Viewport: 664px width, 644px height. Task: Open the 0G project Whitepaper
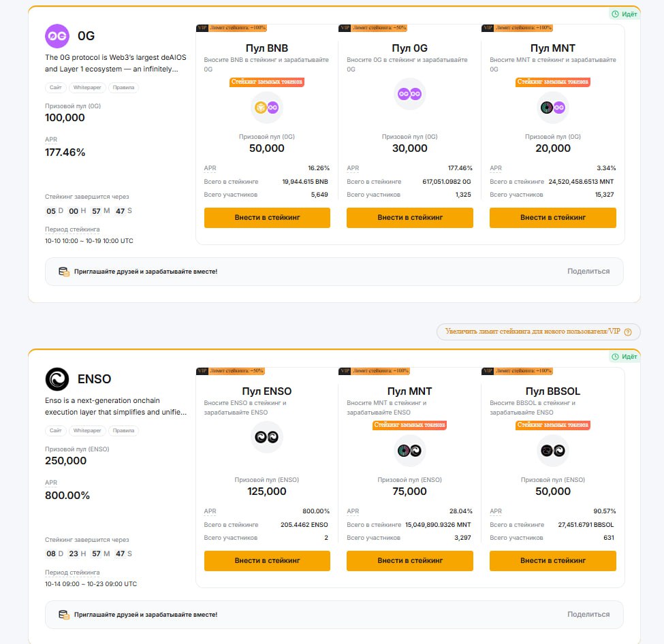(87, 88)
